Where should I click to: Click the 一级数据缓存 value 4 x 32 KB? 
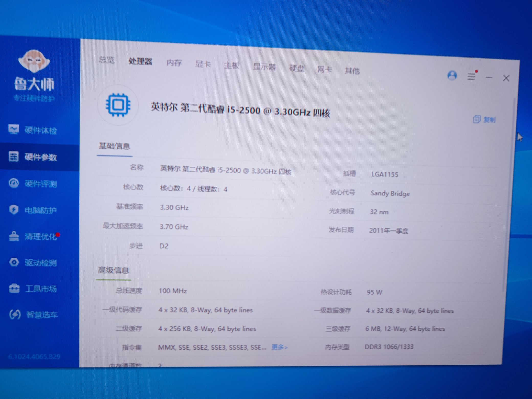point(410,311)
